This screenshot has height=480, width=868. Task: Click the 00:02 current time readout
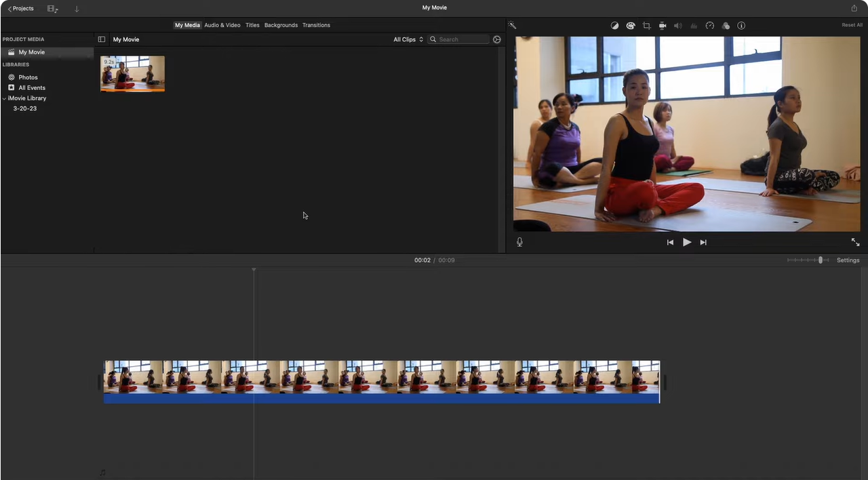coord(422,260)
